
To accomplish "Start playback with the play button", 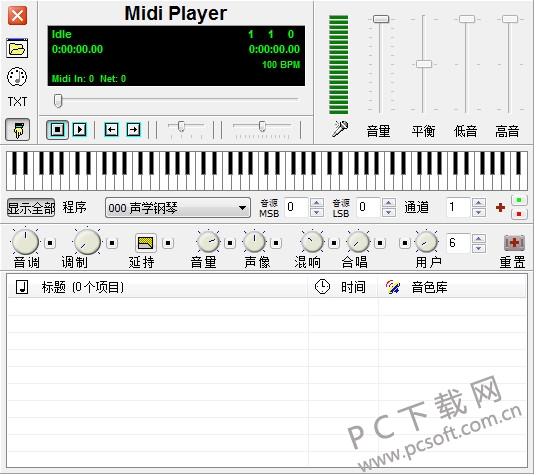I will point(80,129).
